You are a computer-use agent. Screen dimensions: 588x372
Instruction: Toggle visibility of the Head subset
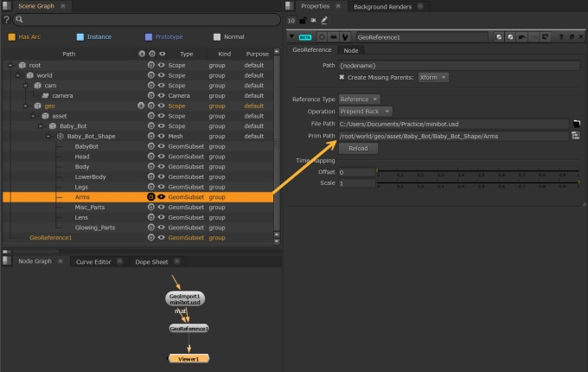tap(161, 157)
